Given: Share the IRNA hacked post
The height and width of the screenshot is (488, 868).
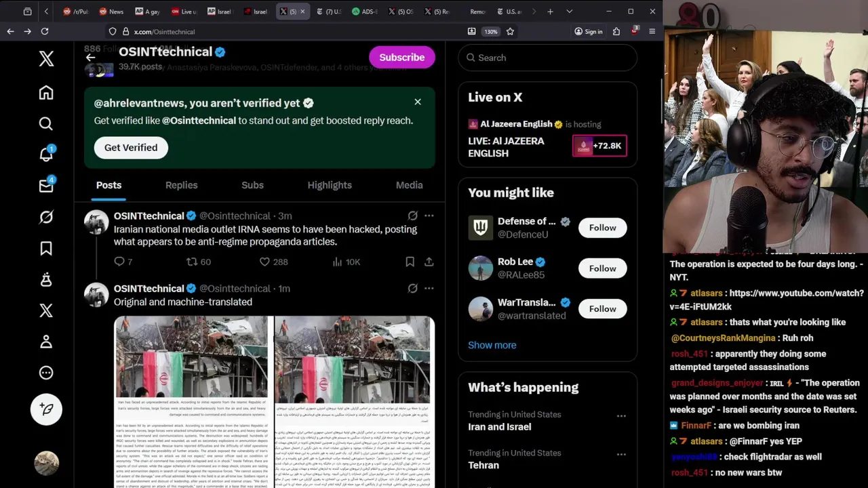Looking at the screenshot, I should click(x=429, y=262).
